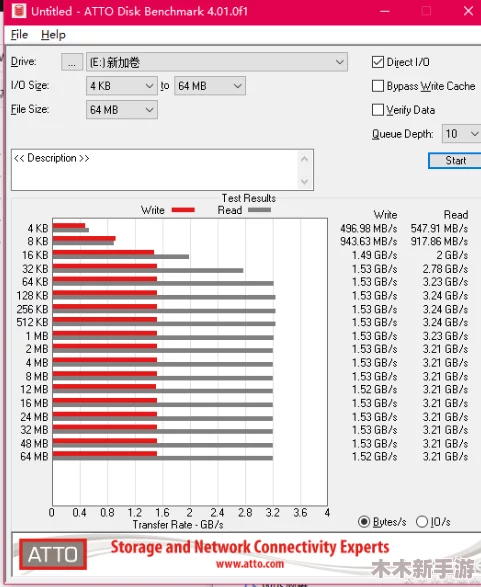
Task: Select the Bytes/s radio button
Action: [x=364, y=521]
